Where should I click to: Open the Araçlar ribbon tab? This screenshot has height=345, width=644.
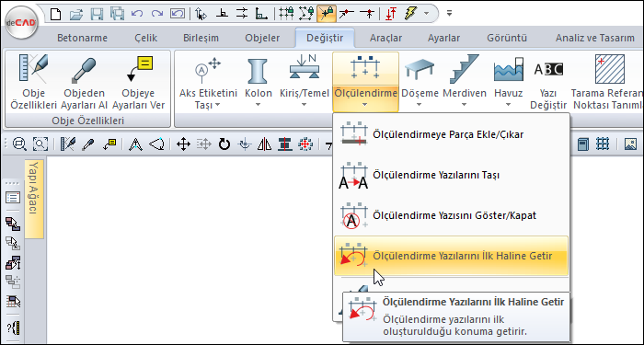click(385, 39)
